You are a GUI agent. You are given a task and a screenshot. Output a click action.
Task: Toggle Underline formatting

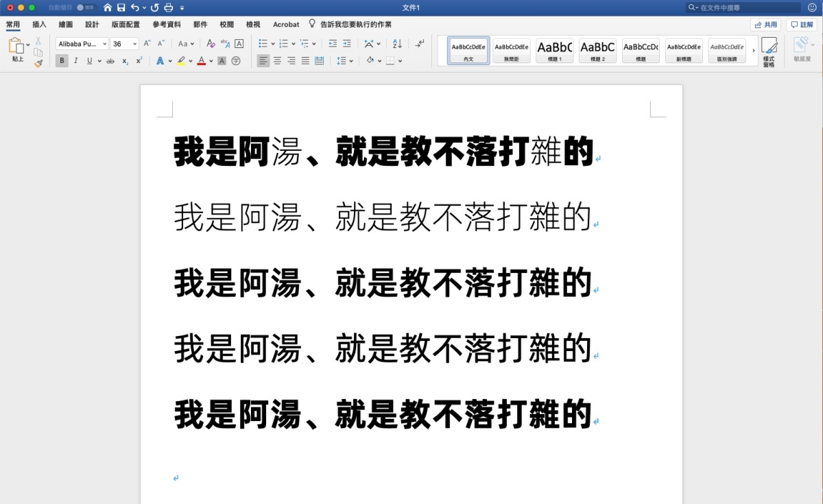tap(89, 60)
